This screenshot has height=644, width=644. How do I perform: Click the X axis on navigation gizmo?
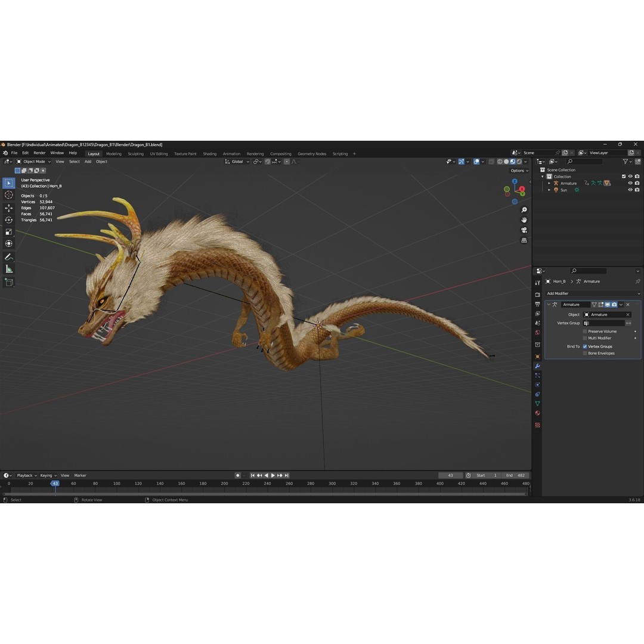coord(522,189)
